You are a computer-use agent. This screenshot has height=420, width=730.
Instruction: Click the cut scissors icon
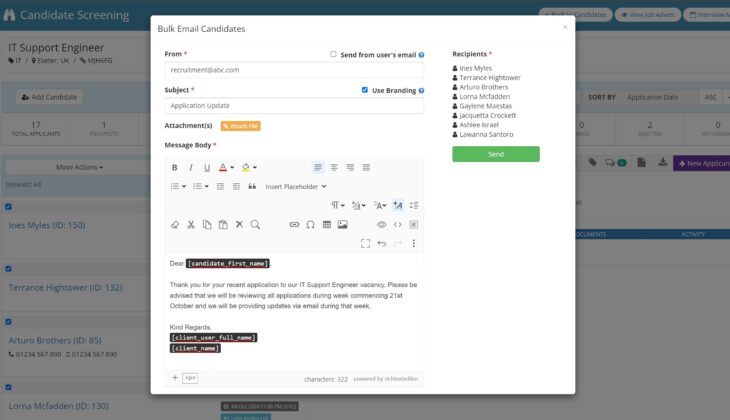pyautogui.click(x=191, y=225)
